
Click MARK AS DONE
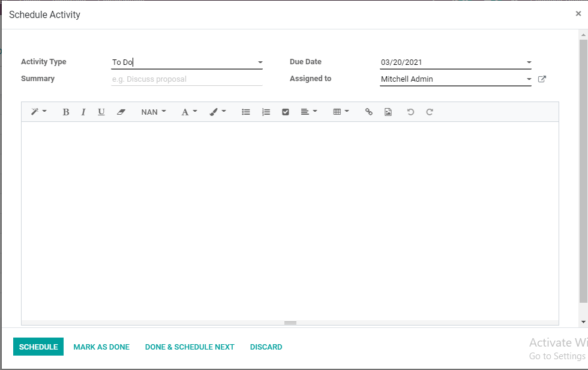[x=101, y=347]
